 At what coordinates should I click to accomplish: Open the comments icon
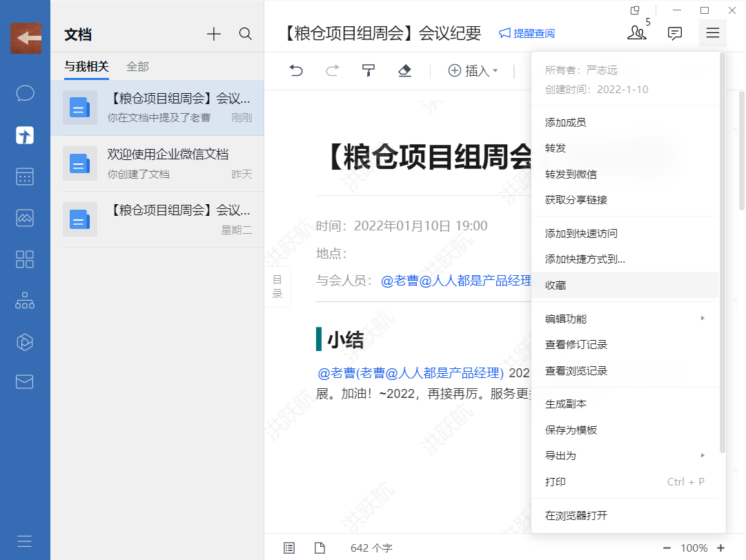coord(675,33)
